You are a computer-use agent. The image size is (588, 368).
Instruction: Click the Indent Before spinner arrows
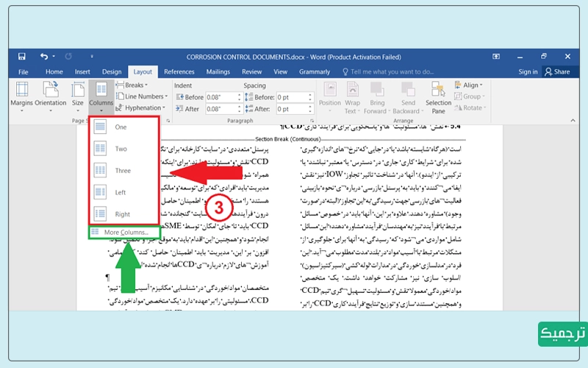[x=240, y=97]
